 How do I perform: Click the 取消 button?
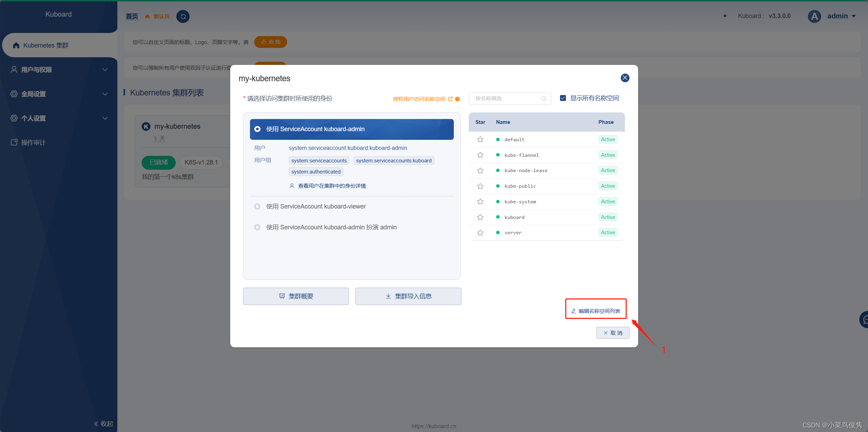pyautogui.click(x=613, y=333)
